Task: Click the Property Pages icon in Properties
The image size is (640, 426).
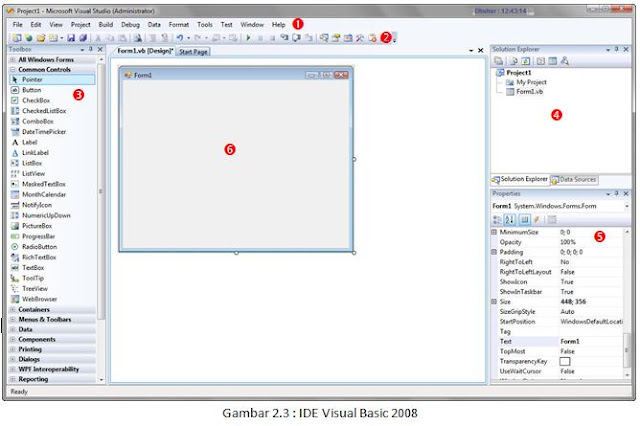Action: (x=552, y=220)
